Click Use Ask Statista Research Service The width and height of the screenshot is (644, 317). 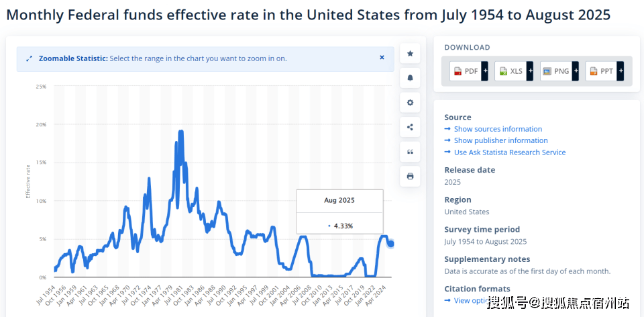pyautogui.click(x=509, y=152)
